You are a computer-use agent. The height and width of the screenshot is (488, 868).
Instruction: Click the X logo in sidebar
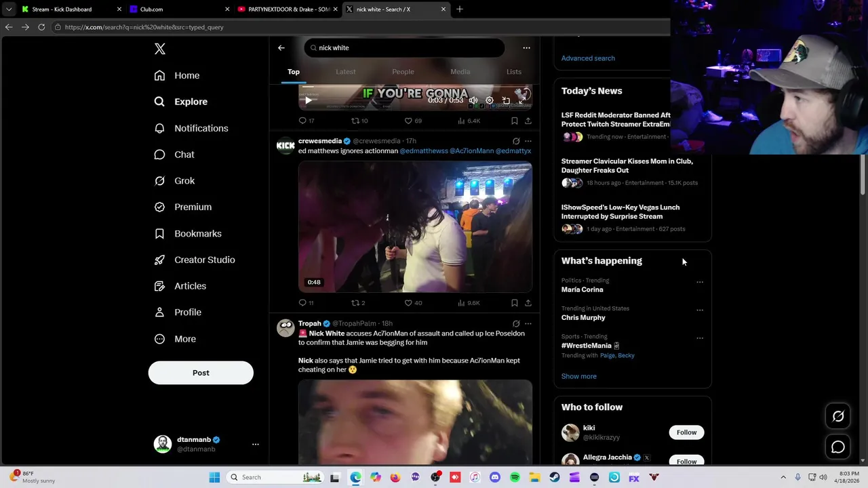pos(160,49)
